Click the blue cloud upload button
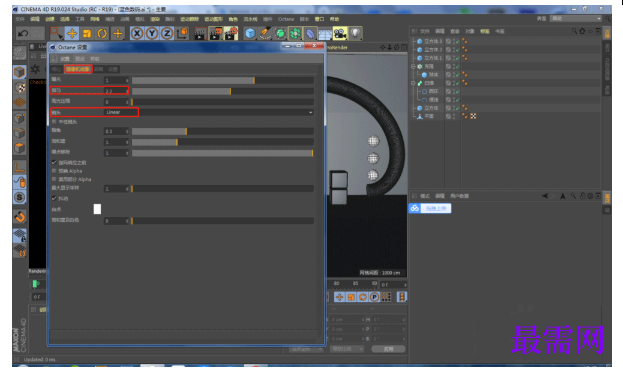Viewport: 623px width, 371px height. [430, 208]
